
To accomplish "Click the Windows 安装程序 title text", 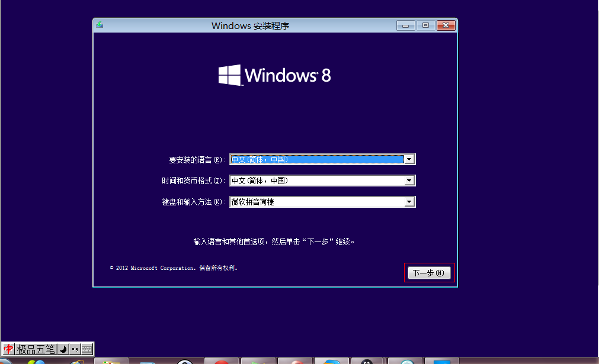I will [x=250, y=25].
